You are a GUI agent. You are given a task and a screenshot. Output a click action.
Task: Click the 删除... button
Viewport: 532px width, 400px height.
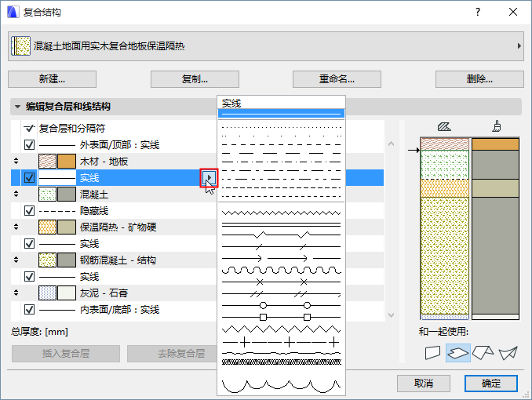479,79
